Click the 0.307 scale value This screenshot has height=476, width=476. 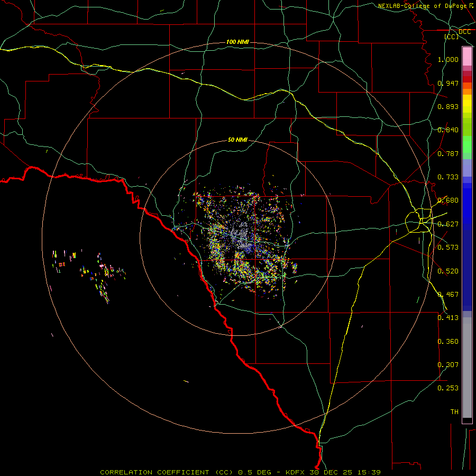click(448, 365)
